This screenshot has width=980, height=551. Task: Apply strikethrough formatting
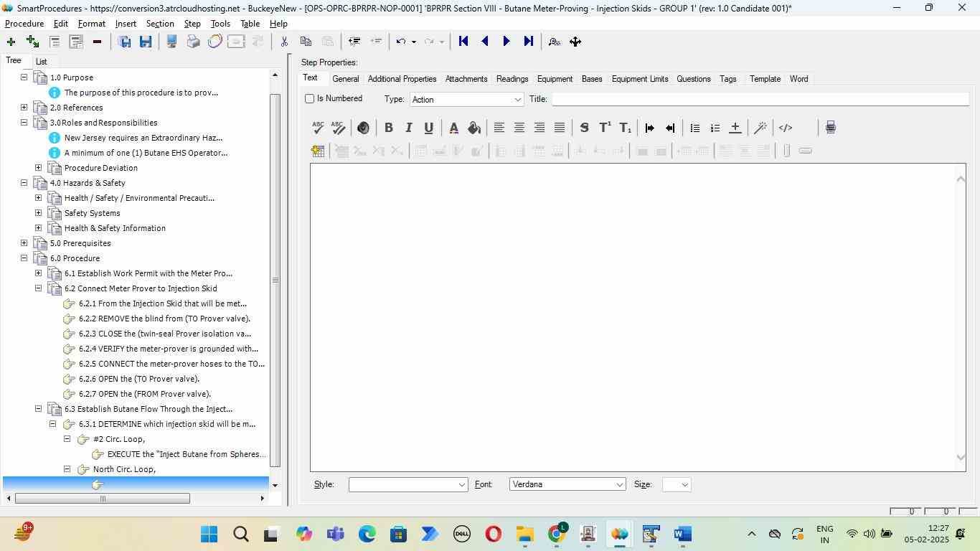(584, 128)
